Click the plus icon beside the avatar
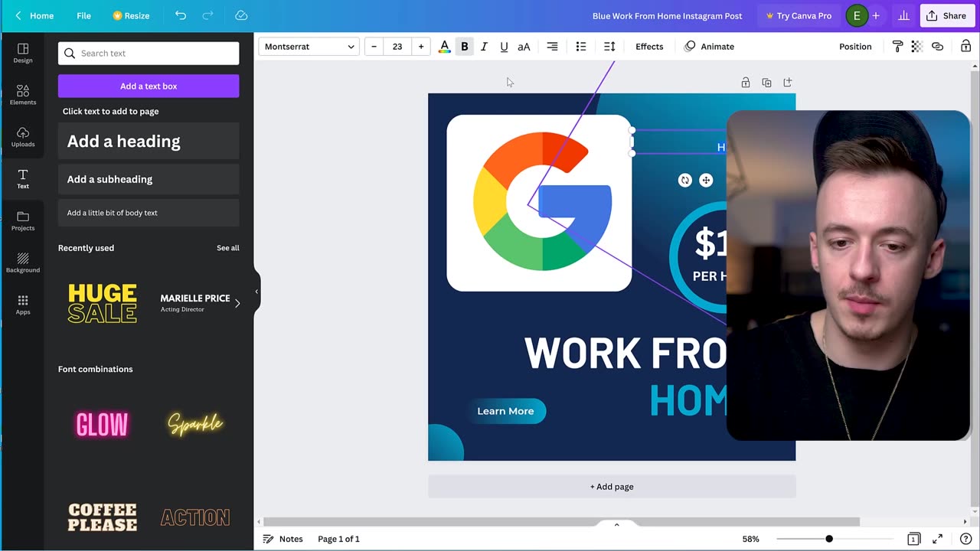980x551 pixels. 876,15
